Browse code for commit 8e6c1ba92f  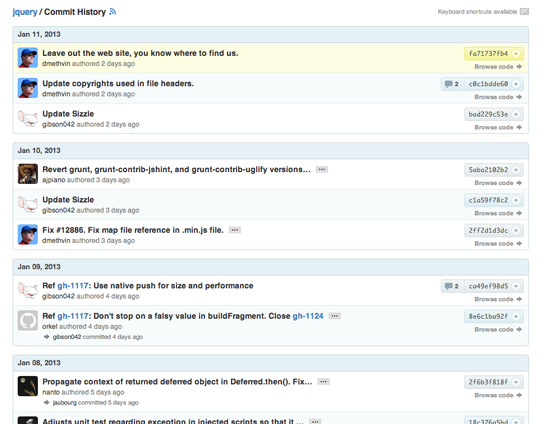point(498,330)
